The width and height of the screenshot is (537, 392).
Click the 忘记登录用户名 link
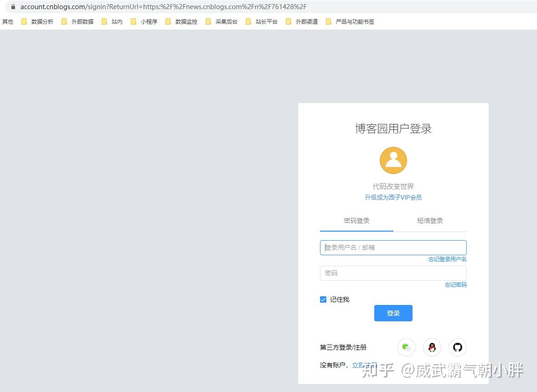click(x=447, y=259)
